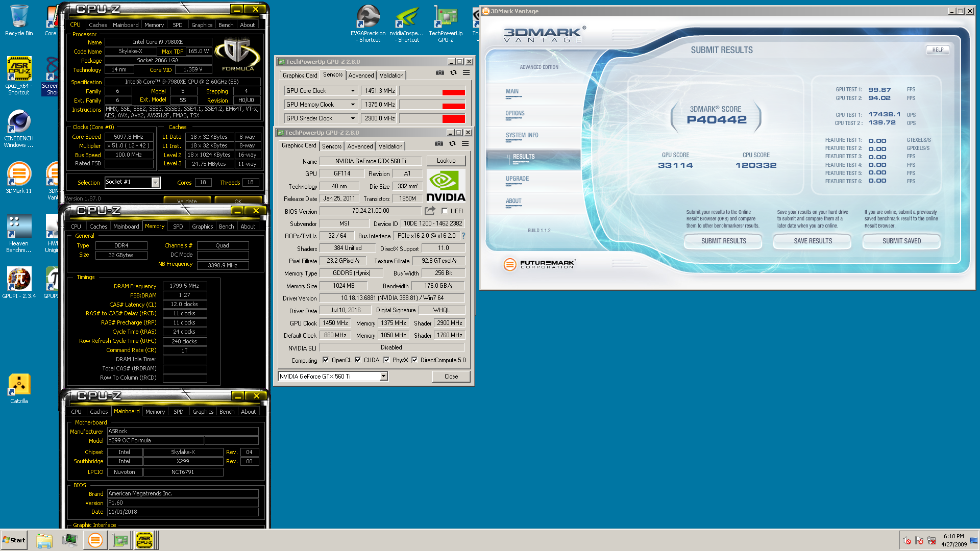Open the Windows Start menu
This screenshot has height=551, width=980.
[x=14, y=540]
